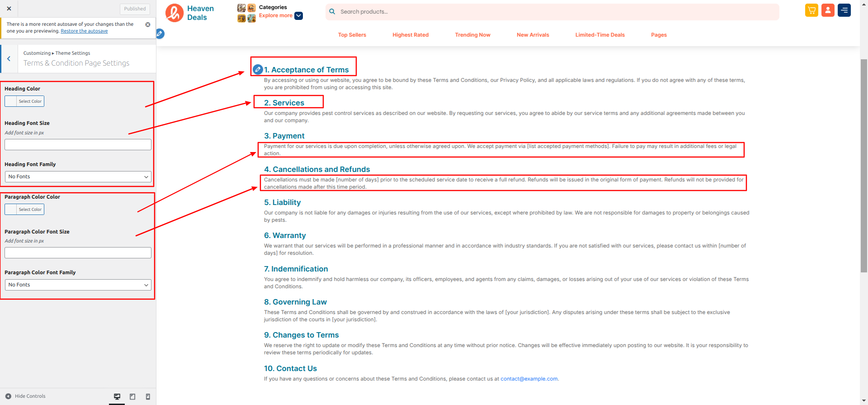Click Select Color button under Paragraph Color
868x405 pixels.
[x=30, y=210]
